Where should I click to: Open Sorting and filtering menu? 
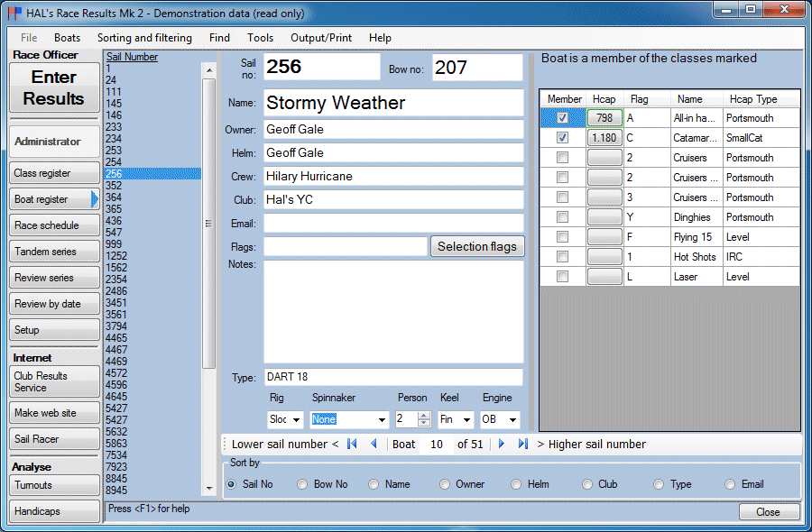coord(144,38)
